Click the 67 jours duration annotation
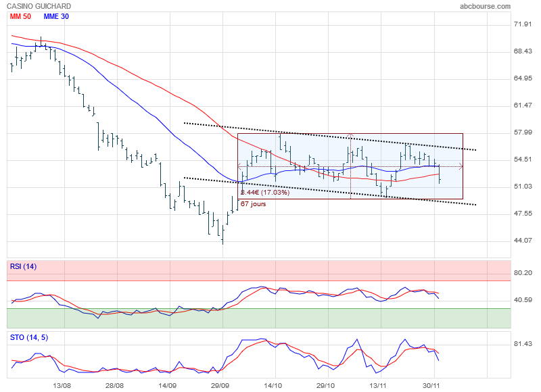541x392 pixels. [x=254, y=204]
